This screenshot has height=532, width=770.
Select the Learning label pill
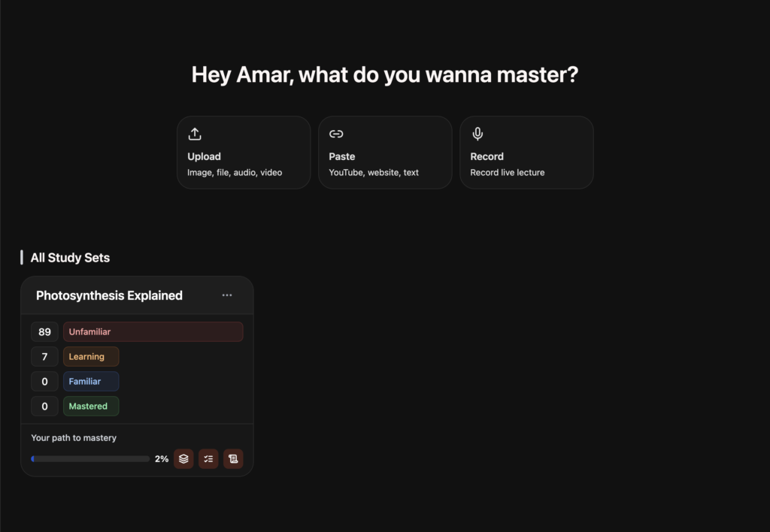[90, 356]
